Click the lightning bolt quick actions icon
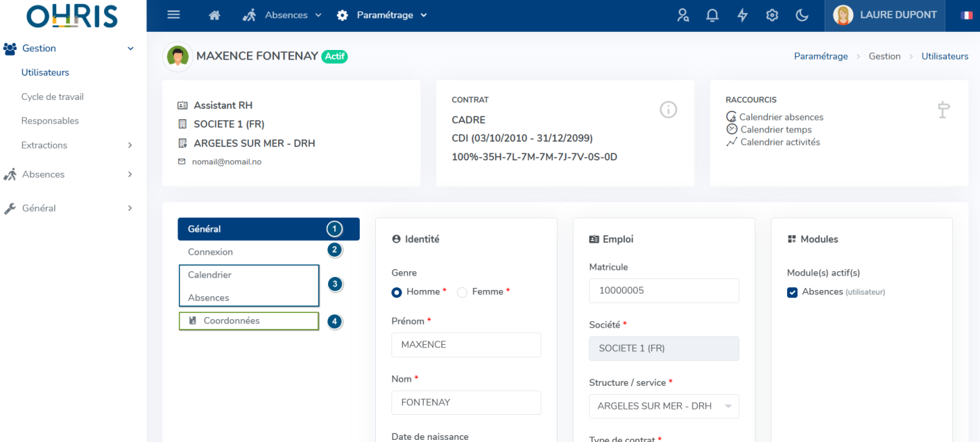 point(742,15)
